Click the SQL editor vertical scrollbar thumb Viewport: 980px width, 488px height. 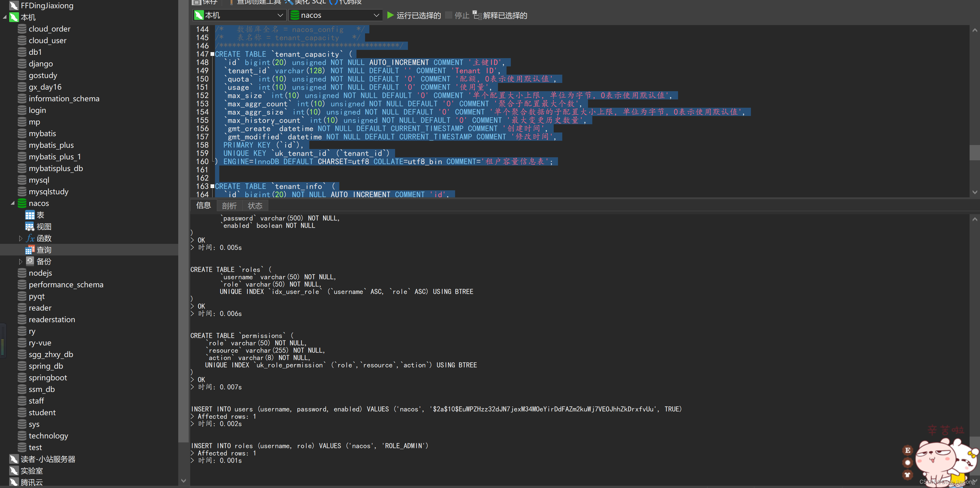[974, 153]
